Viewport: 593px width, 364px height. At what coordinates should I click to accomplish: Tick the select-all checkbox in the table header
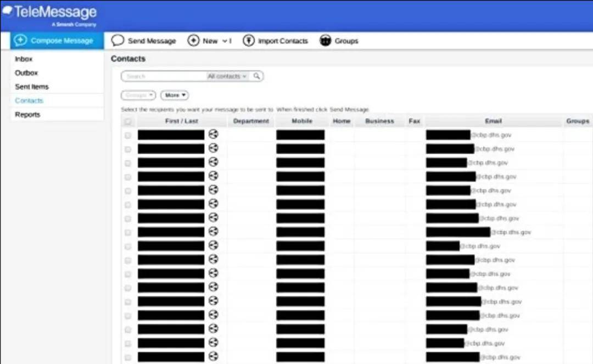click(x=128, y=121)
